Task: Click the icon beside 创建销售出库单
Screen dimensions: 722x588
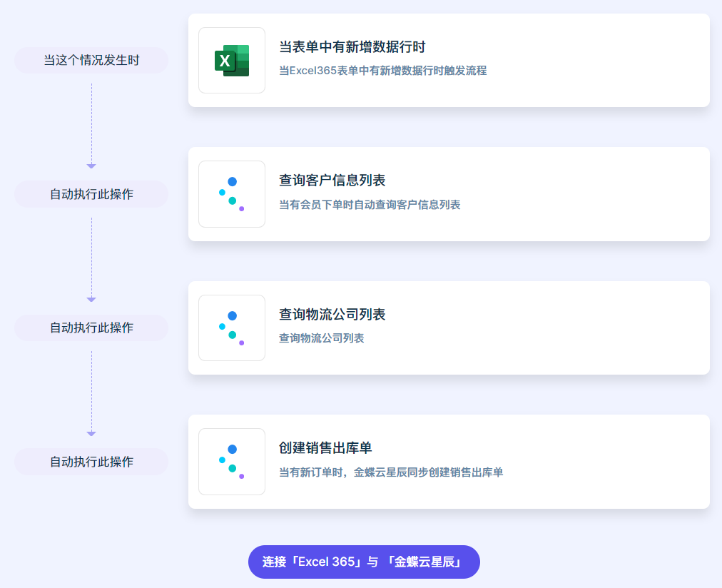Action: pyautogui.click(x=232, y=462)
